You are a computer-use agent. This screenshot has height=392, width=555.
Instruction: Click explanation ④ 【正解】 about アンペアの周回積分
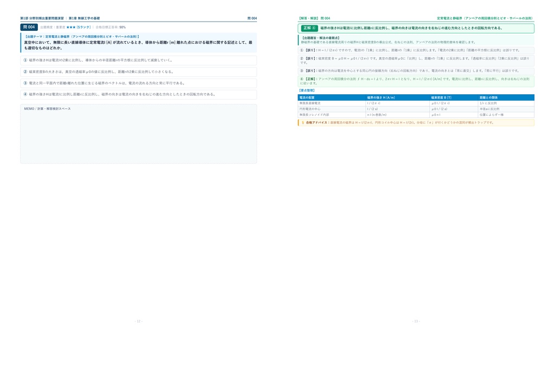click(416, 81)
